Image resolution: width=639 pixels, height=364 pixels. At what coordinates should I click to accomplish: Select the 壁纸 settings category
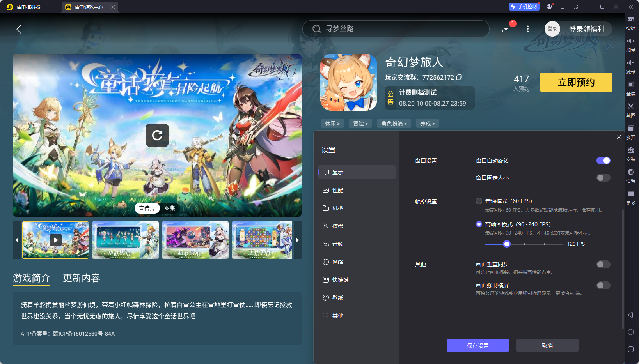point(357,298)
